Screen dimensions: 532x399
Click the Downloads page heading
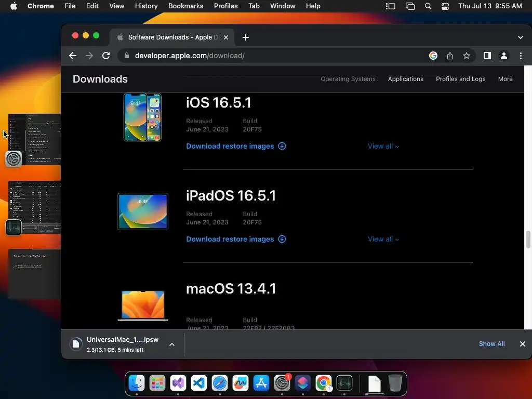point(100,79)
